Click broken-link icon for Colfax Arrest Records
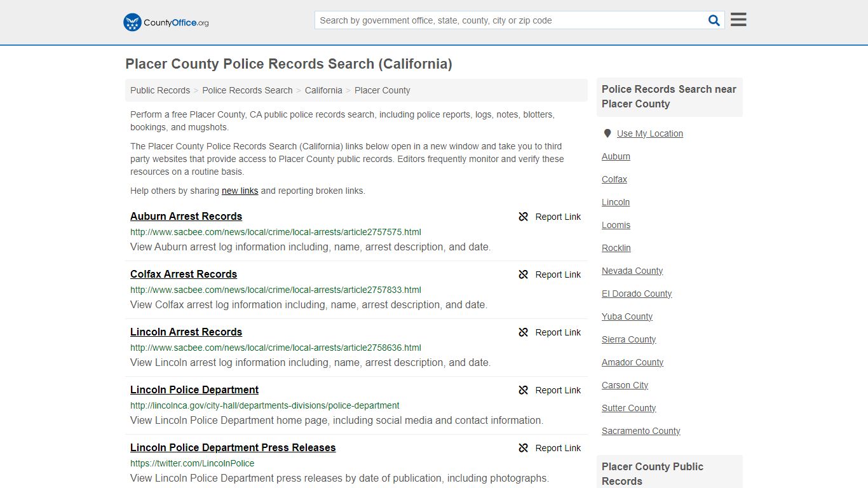 [x=524, y=274]
